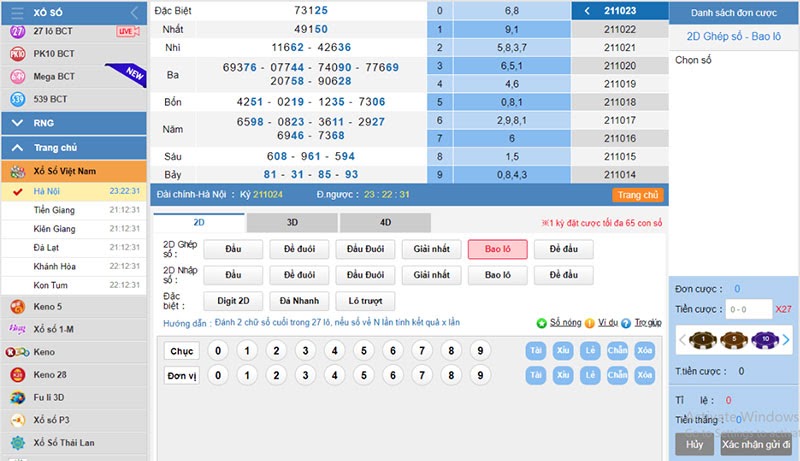Image resolution: width=800 pixels, height=461 pixels.
Task: Switch to the 3D tab
Action: tap(292, 223)
